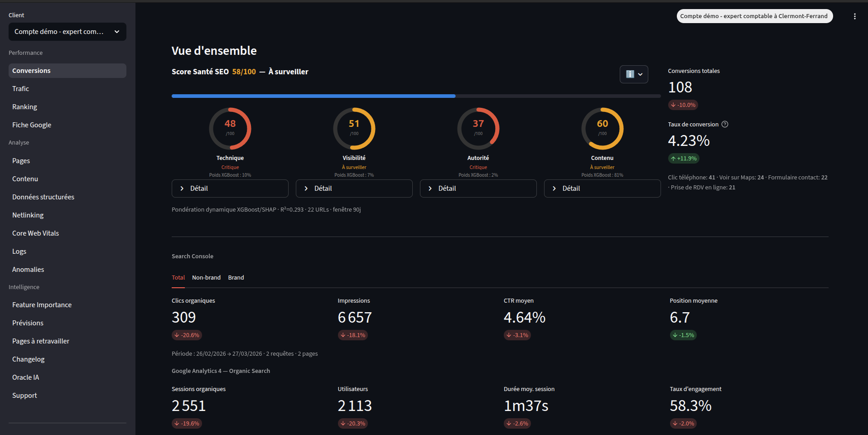Open the three-dot options menu
Screen dimensions: 868x435
[854, 16]
